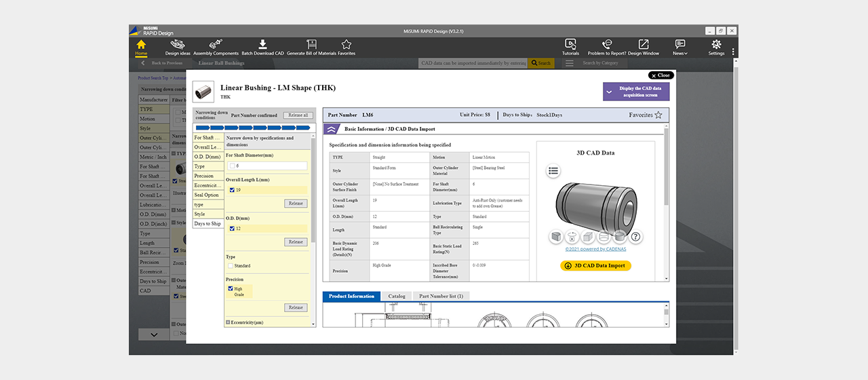Open the Design ideas toolbar icon
This screenshot has height=380, width=868.
point(177,47)
